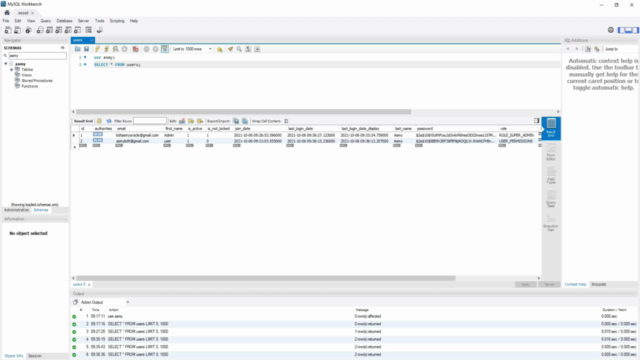Switch to the Administration tab
The width and height of the screenshot is (640, 360).
tap(16, 210)
